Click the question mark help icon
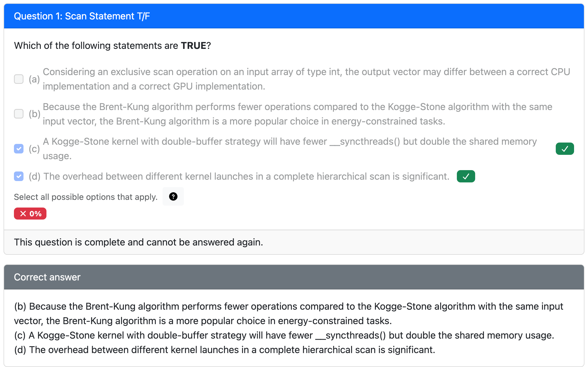 pyautogui.click(x=173, y=196)
